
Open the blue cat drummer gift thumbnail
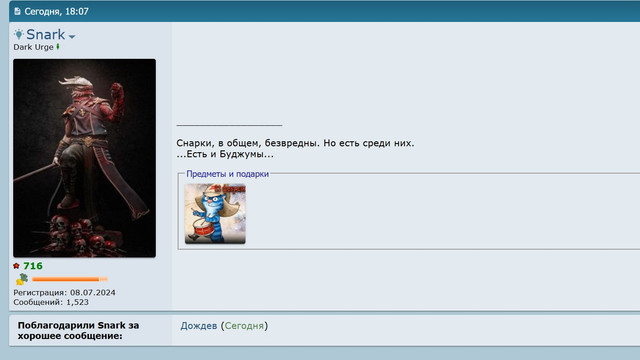215,213
